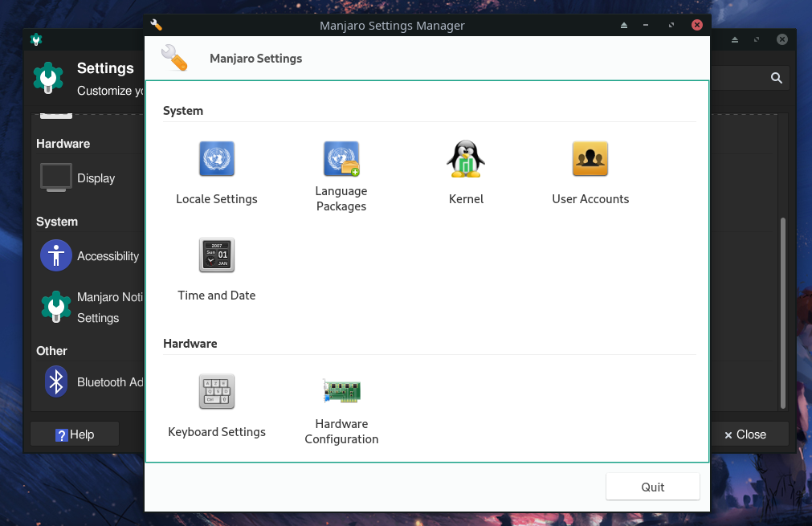The height and width of the screenshot is (526, 812).
Task: Click the search magnifier icon in Settings window
Action: tap(777, 78)
